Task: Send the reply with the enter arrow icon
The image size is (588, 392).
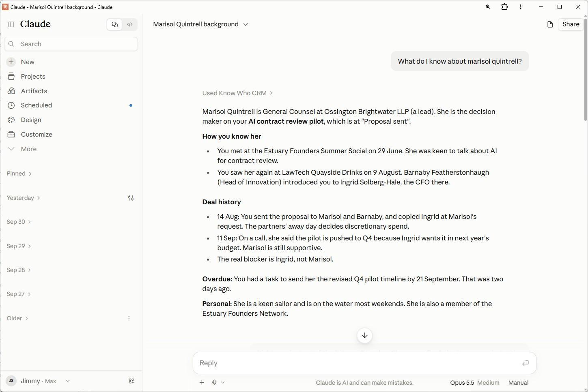Action: click(x=525, y=363)
